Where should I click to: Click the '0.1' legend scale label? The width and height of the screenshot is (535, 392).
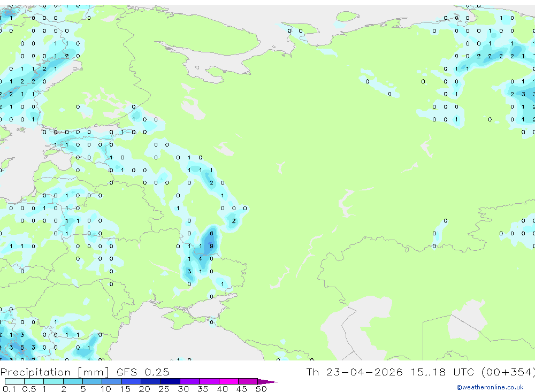[9, 389]
